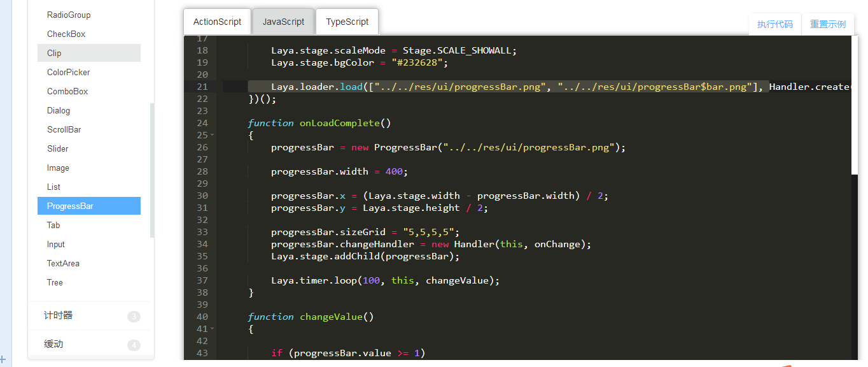Select the JavaScript tab
Screen dimensions: 868x367
click(x=283, y=22)
